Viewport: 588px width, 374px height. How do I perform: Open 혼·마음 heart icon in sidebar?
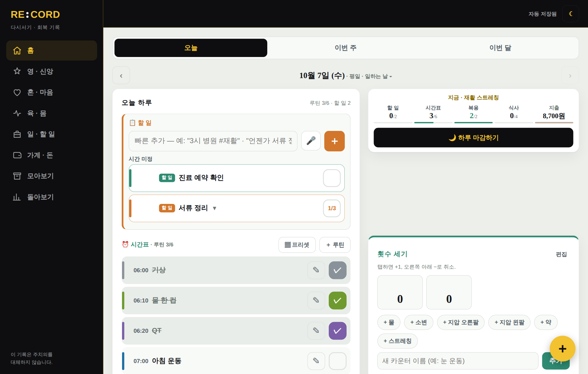click(17, 92)
